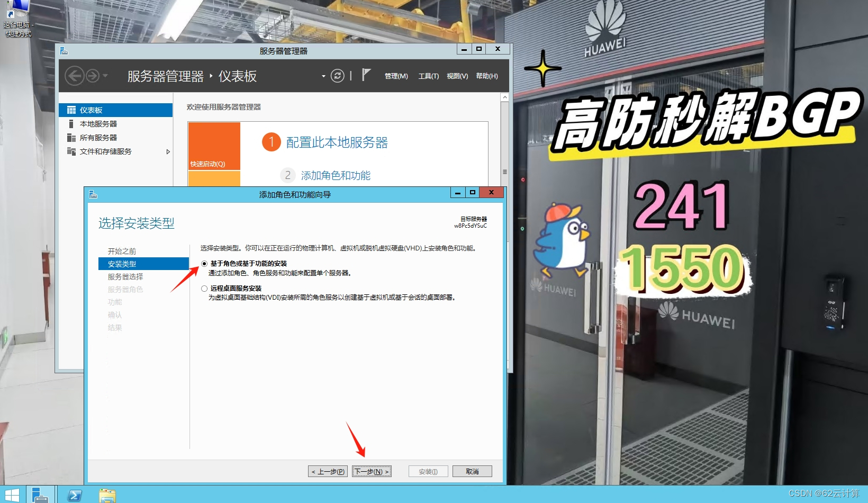Click the 安装(I) button

coord(428,471)
